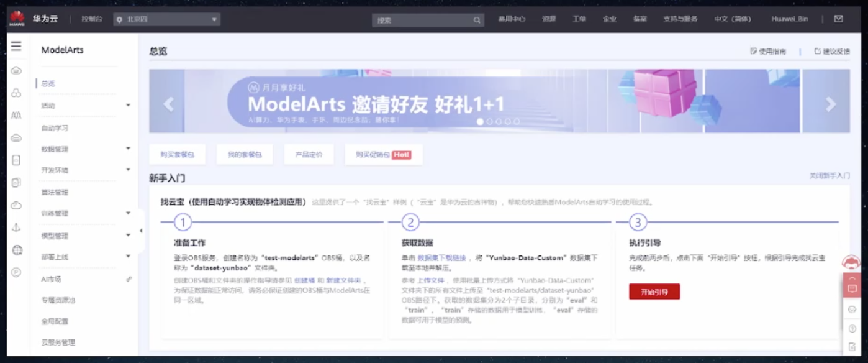Select the second banner carousel dot

click(x=489, y=122)
